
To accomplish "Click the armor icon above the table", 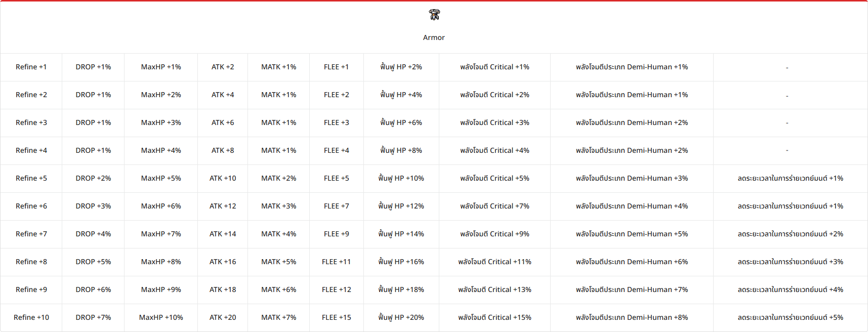I will 434,15.
